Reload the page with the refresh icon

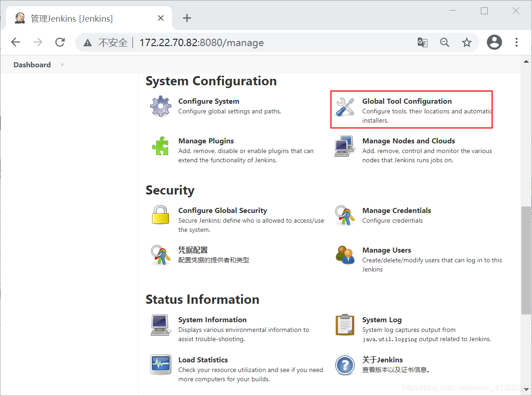click(x=60, y=42)
